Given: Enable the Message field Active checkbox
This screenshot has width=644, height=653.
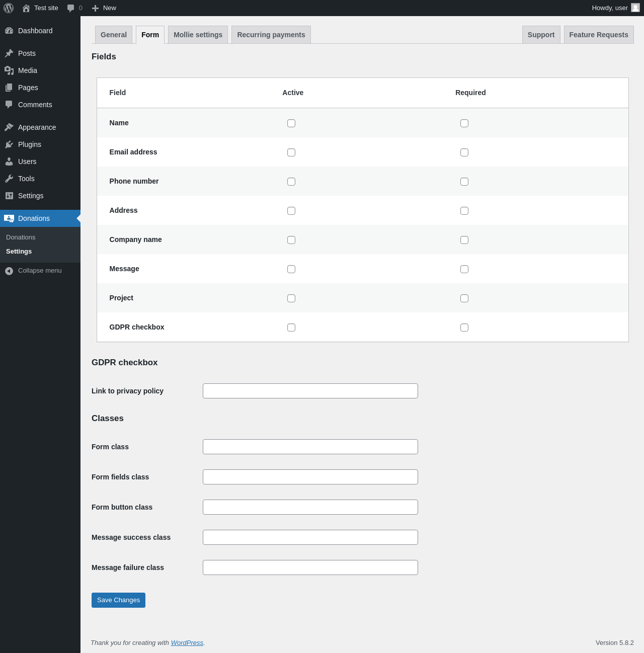Looking at the screenshot, I should (x=291, y=269).
